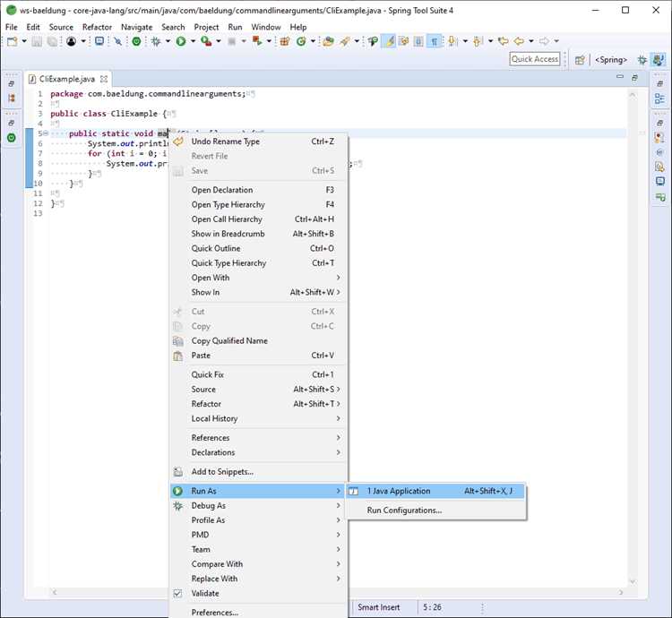Click the green Run button in toolbar
Viewport: 672px width, 618px height.
coord(181,41)
